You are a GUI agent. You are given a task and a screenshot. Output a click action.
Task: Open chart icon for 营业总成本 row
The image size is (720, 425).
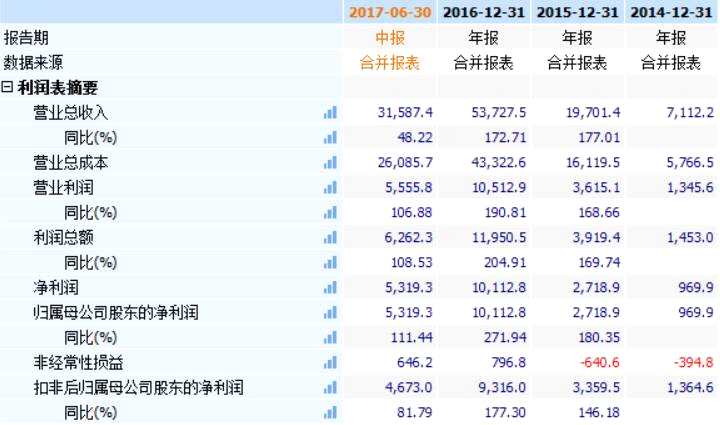click(x=330, y=162)
